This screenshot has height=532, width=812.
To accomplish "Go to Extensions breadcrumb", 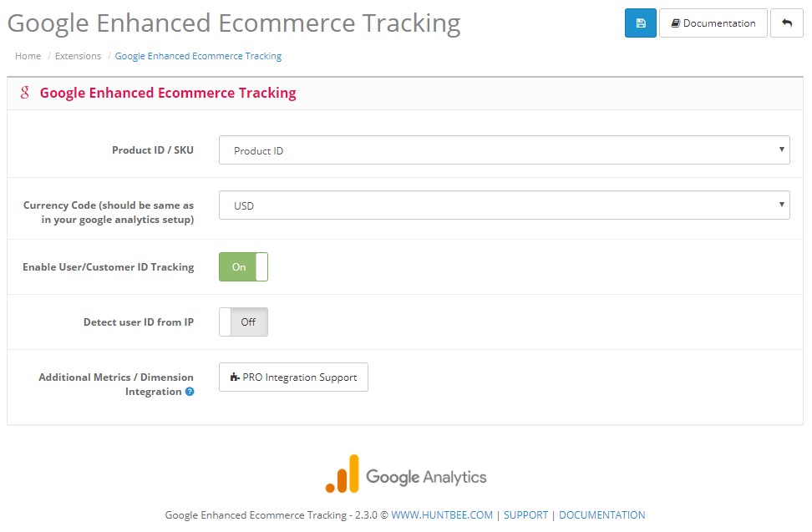I will pyautogui.click(x=79, y=56).
